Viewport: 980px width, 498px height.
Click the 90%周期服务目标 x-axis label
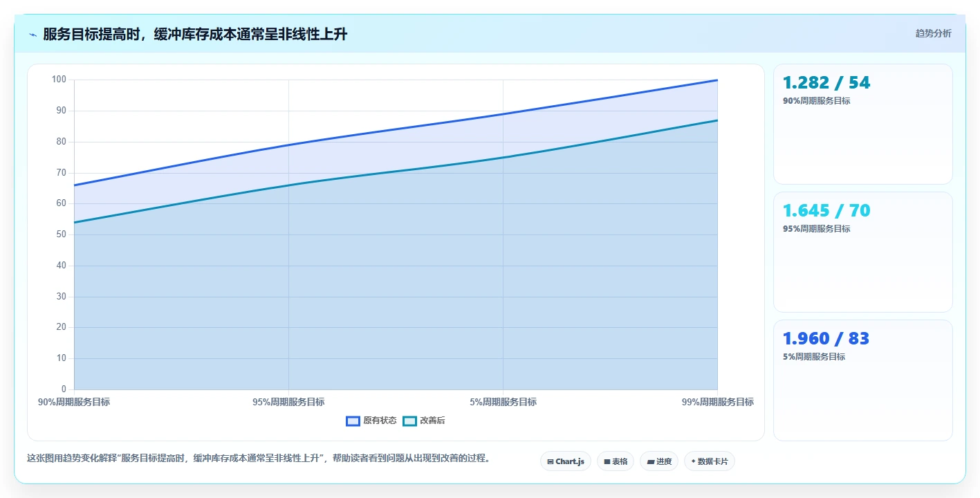coord(74,402)
